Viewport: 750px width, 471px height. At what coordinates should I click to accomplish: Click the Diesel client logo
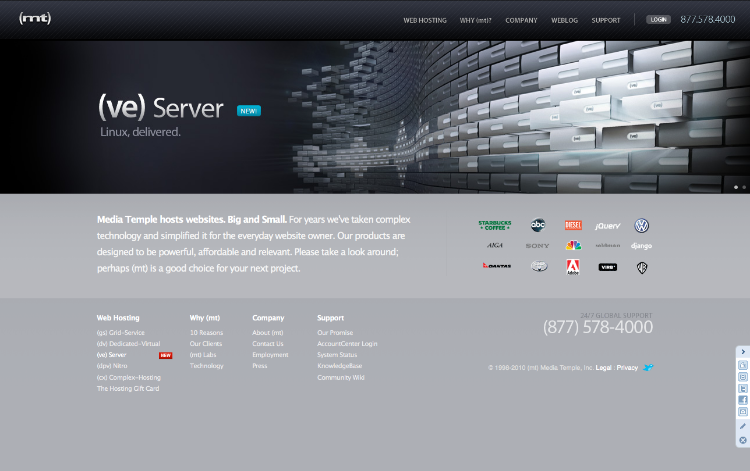[x=573, y=225]
